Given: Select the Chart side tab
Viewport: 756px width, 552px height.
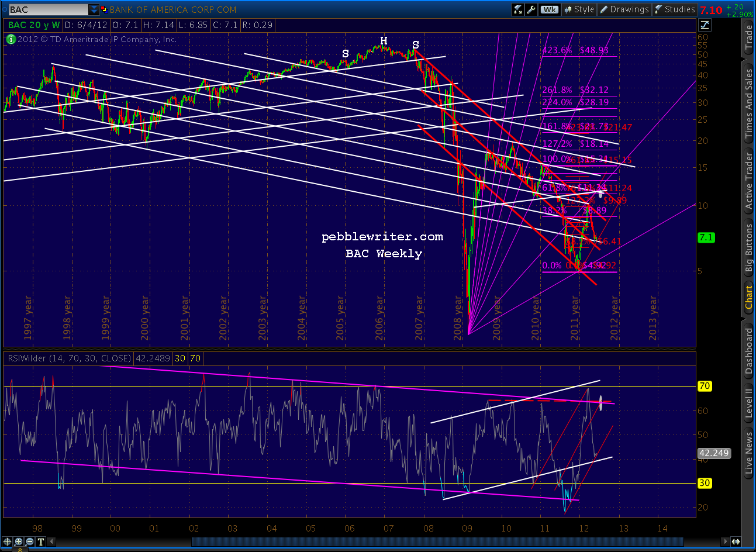Looking at the screenshot, I should 749,298.
